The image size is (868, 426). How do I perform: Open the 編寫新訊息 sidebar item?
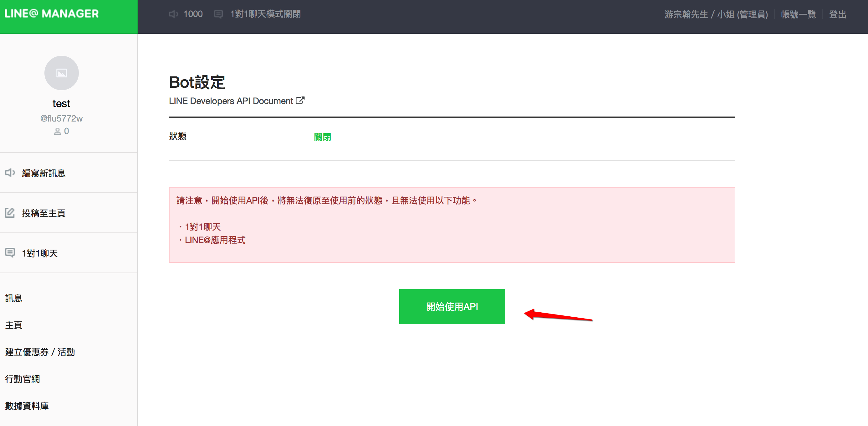coord(44,173)
